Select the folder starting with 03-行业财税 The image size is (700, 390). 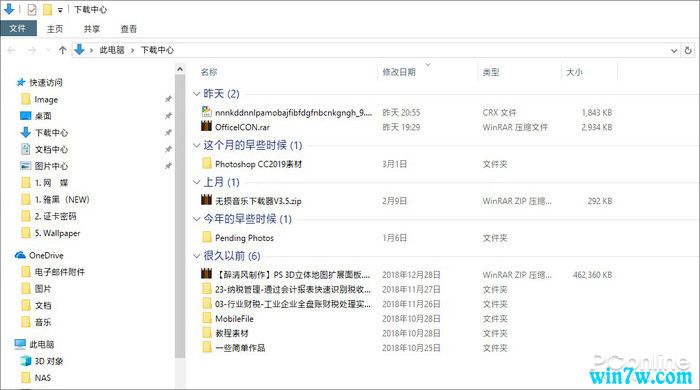pyautogui.click(x=292, y=304)
